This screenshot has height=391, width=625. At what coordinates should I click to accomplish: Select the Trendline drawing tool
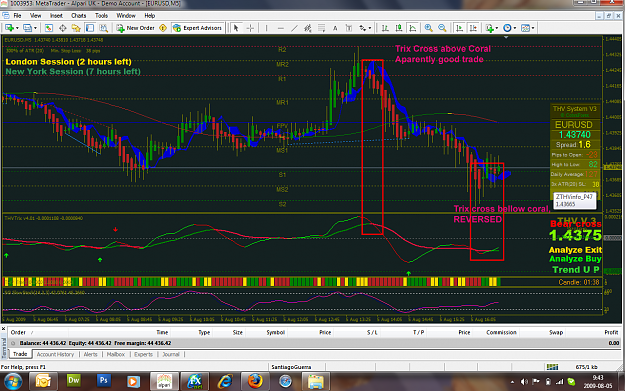(x=294, y=28)
